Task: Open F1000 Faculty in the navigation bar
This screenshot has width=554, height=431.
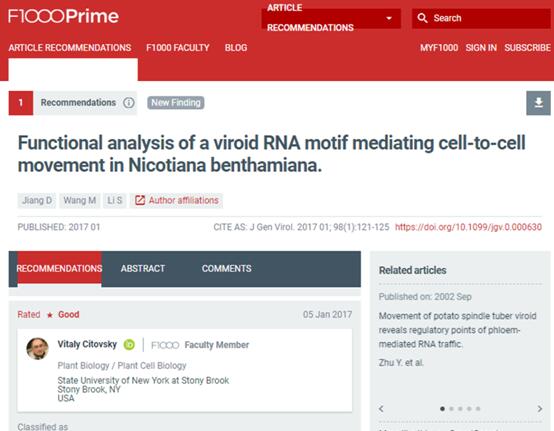Action: tap(178, 48)
